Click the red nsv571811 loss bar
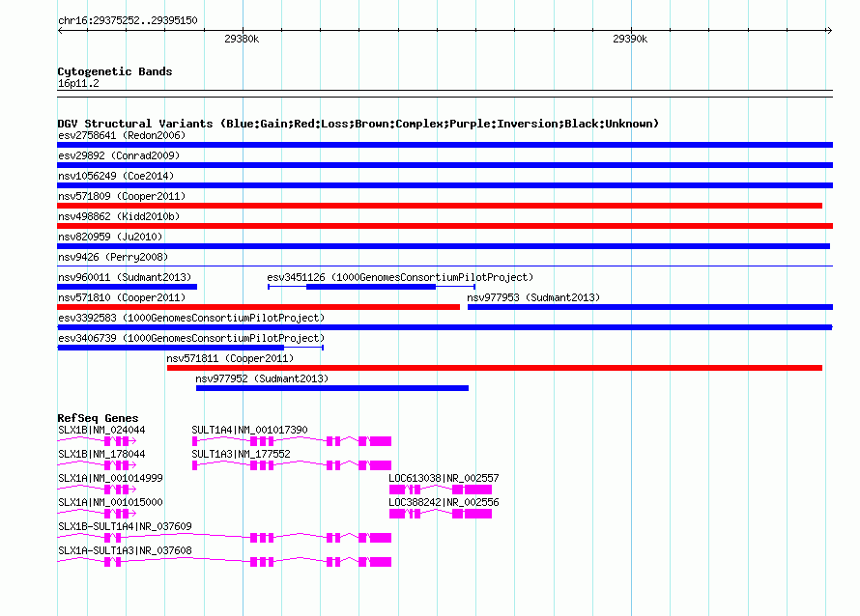Screen dimensions: 860x616 [x=495, y=368]
